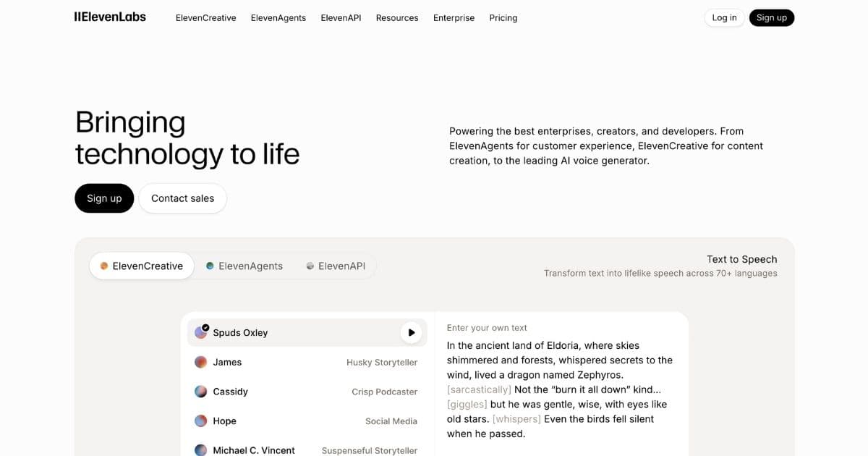This screenshot has width=868, height=456.
Task: Open the Enterprise navigation item
Action: click(454, 17)
